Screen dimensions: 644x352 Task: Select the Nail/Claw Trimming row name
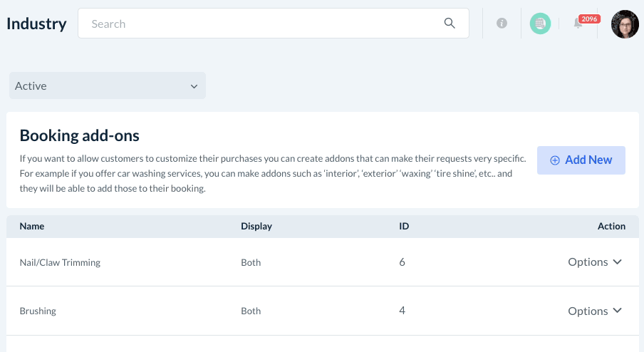click(60, 262)
